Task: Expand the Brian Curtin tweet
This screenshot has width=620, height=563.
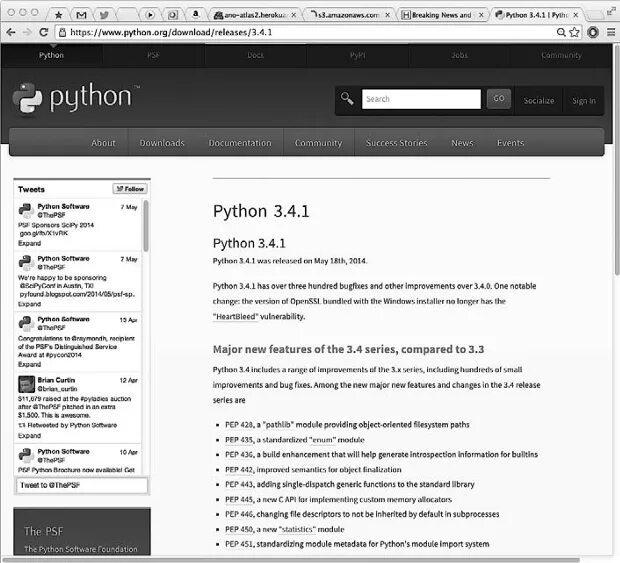Action: coord(29,435)
